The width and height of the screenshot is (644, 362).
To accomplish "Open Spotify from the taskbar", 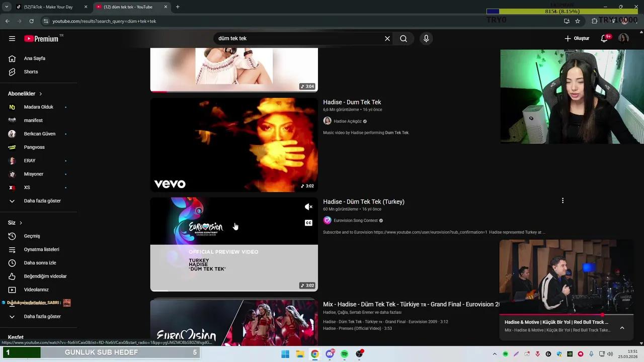I will [x=345, y=354].
